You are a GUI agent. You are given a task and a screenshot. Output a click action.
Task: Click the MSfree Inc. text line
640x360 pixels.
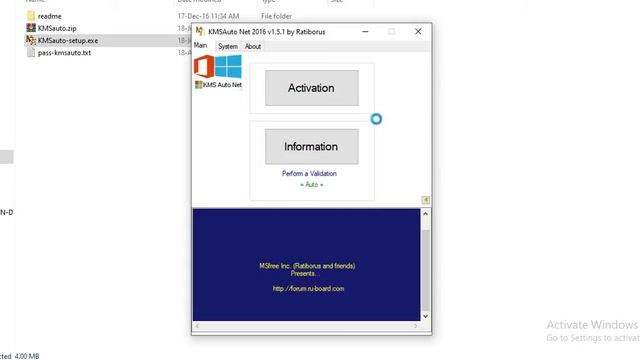click(x=307, y=266)
